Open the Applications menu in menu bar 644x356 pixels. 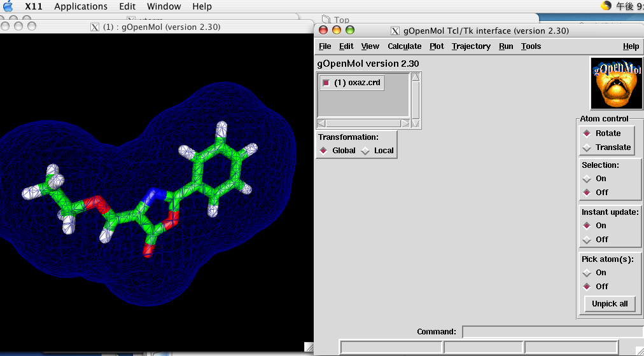click(x=81, y=6)
